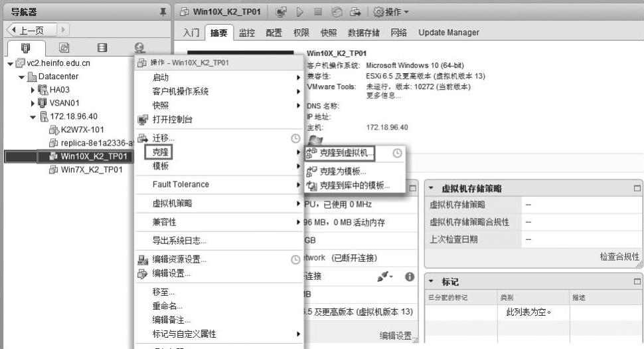Click the restart guest toolbar icon
Viewport: 644px width, 349px height.
[x=337, y=12]
